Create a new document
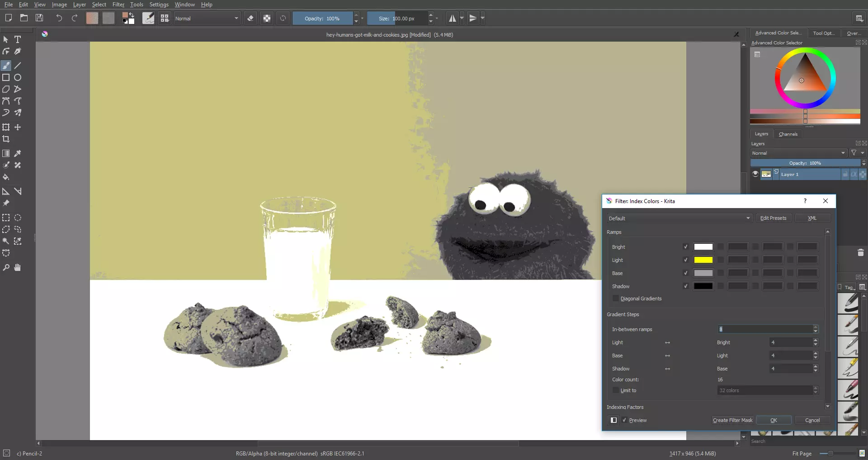 [x=8, y=18]
